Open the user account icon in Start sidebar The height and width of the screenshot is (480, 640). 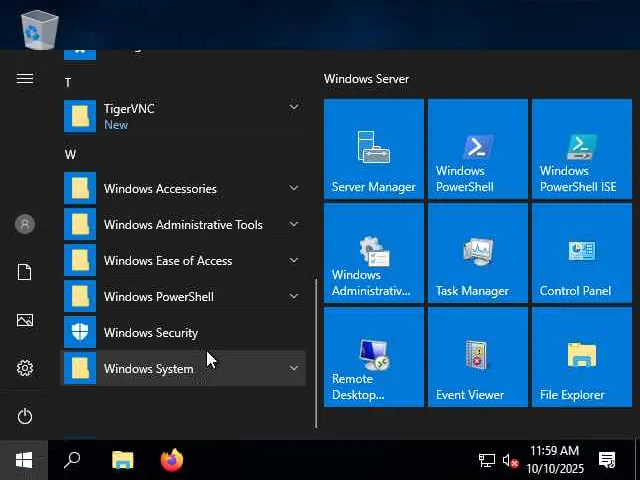pos(25,224)
